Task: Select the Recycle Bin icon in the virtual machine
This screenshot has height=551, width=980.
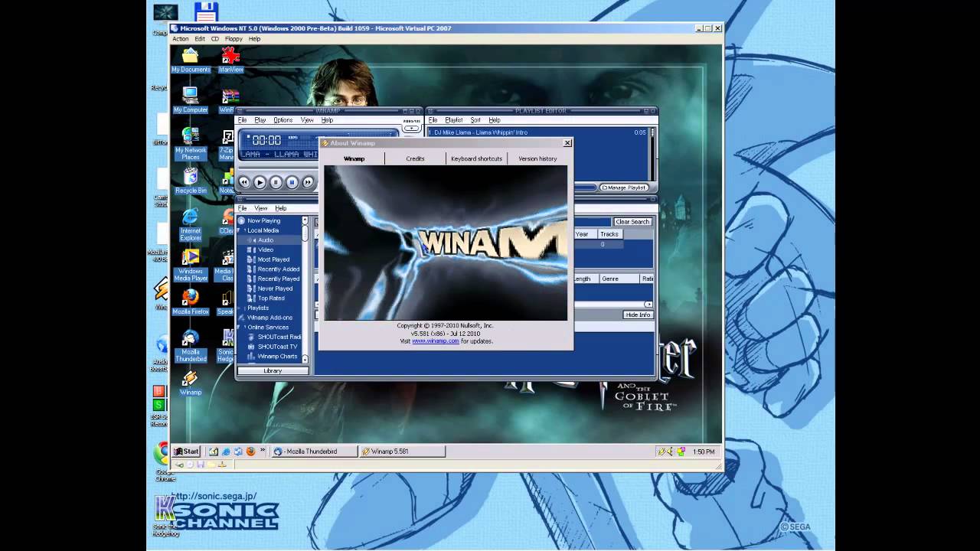Action: tap(191, 181)
